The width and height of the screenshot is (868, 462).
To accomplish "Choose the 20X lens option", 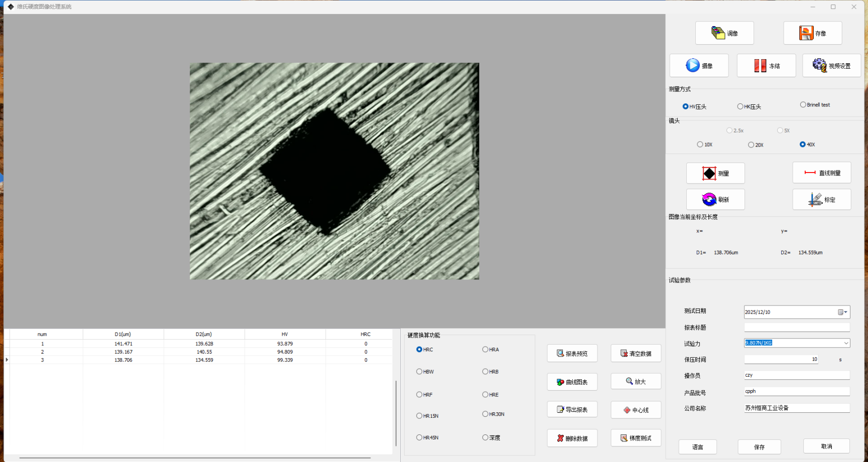I will (x=751, y=145).
